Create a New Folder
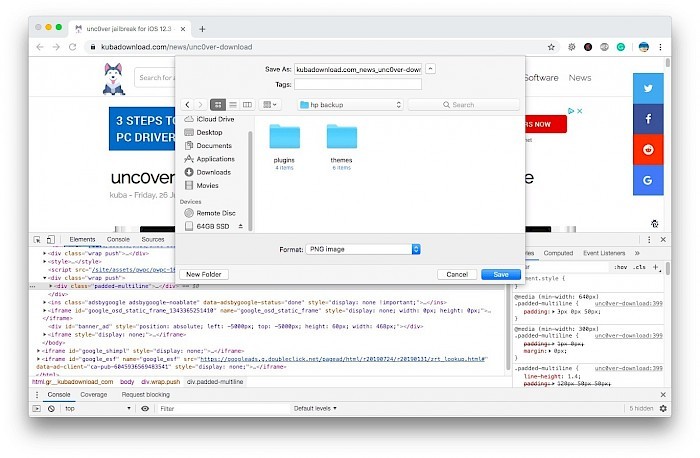This screenshot has height=458, width=700. [x=204, y=275]
